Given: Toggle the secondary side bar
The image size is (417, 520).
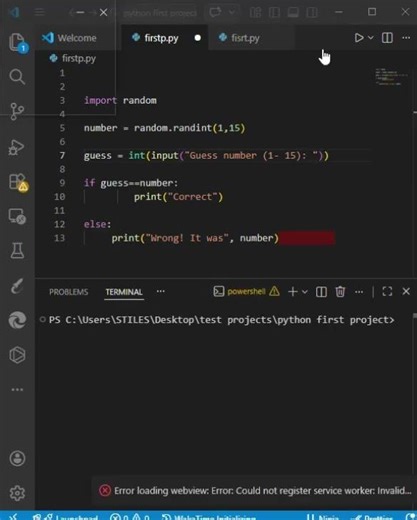Looking at the screenshot, I should (x=312, y=13).
